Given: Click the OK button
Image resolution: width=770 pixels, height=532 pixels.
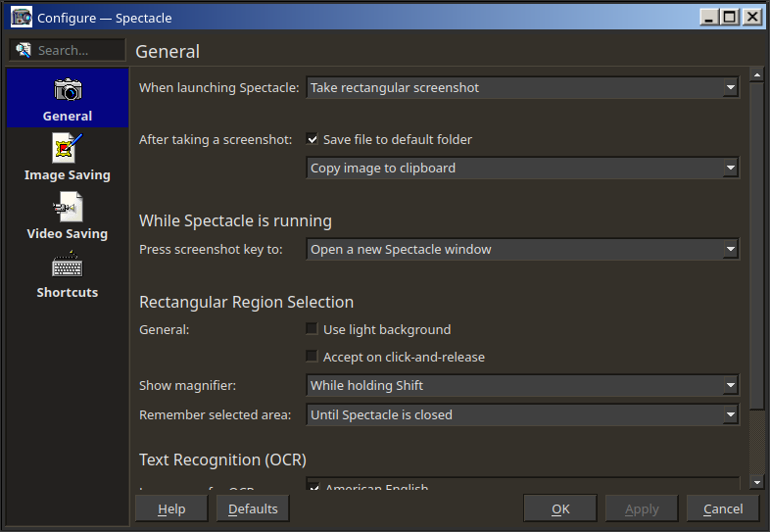Looking at the screenshot, I should 560,508.
